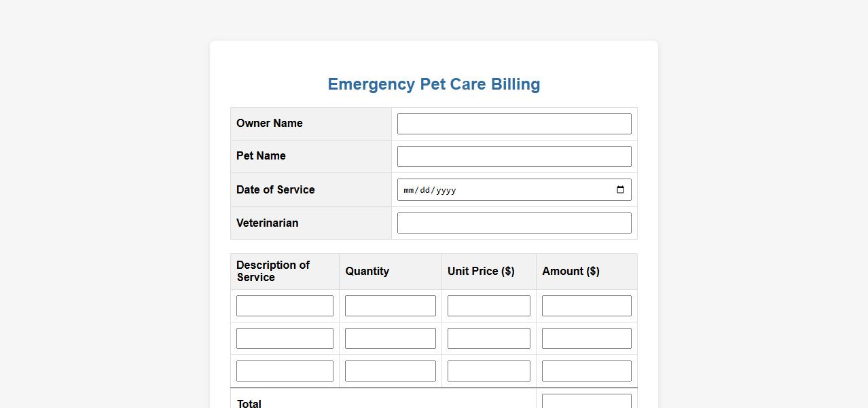Click first row Amount field
868x408 pixels.
point(587,306)
